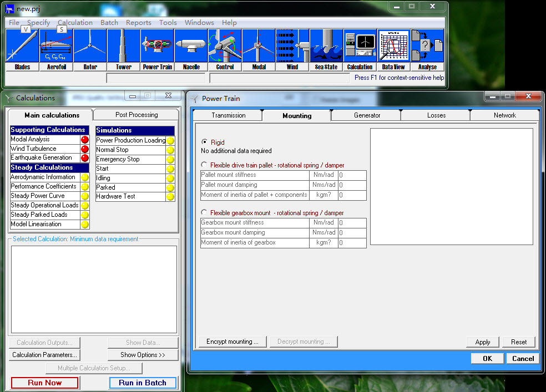Open the Power Train toolbar icon

click(158, 50)
